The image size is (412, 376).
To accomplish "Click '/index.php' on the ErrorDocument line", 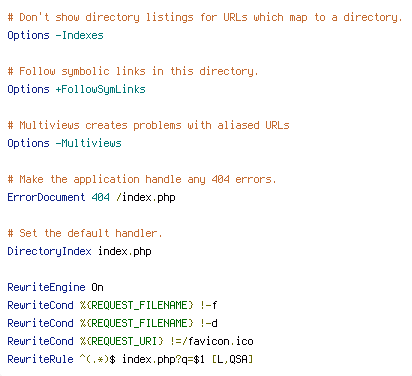I will pos(146,197).
